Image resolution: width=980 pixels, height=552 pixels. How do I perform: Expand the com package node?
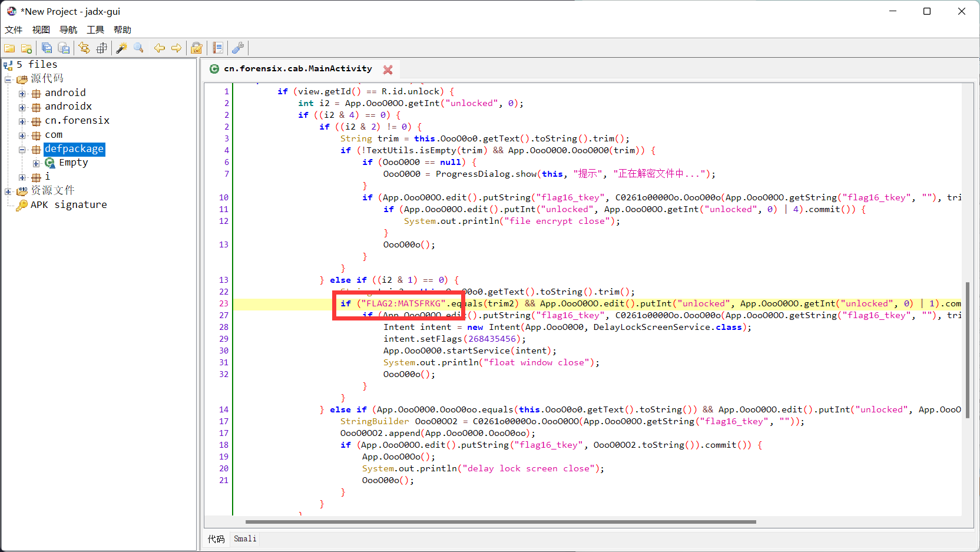point(22,135)
